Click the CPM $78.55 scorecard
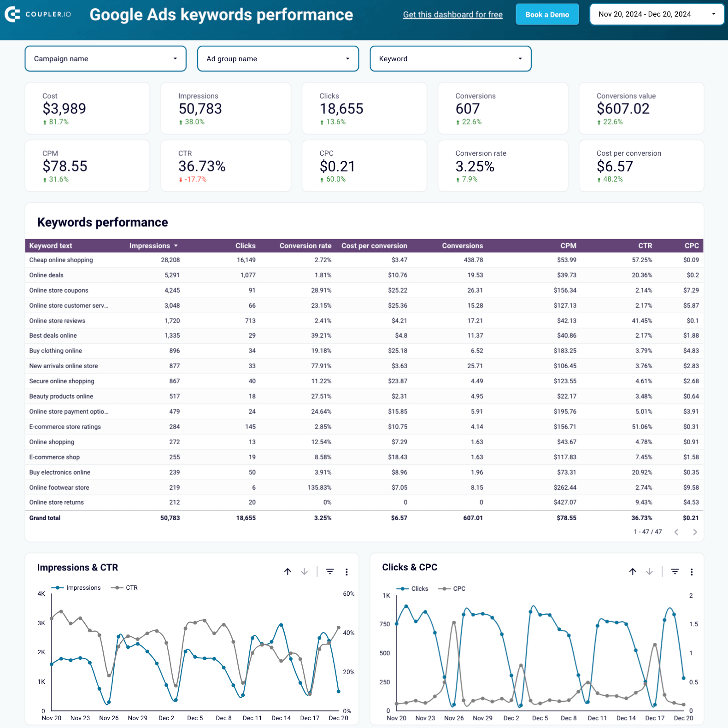The width and height of the screenshot is (728, 728). point(88,166)
